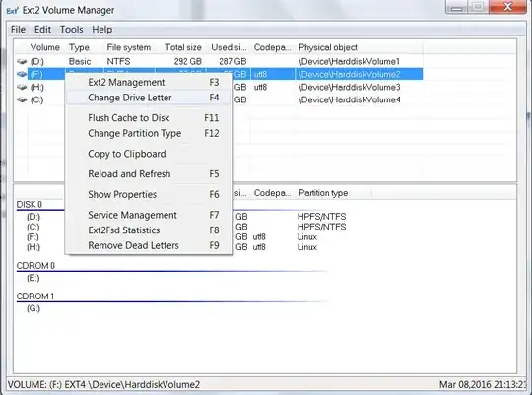
Task: Select Flush Cache to Disk
Action: pyautogui.click(x=149, y=118)
